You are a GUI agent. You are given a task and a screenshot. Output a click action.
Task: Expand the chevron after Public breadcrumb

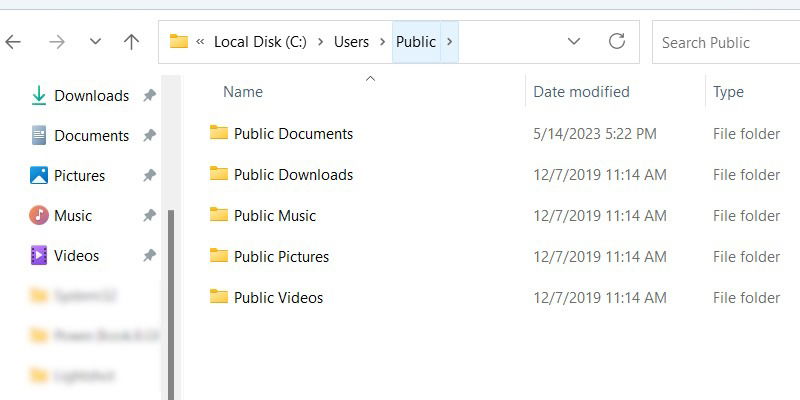(449, 42)
